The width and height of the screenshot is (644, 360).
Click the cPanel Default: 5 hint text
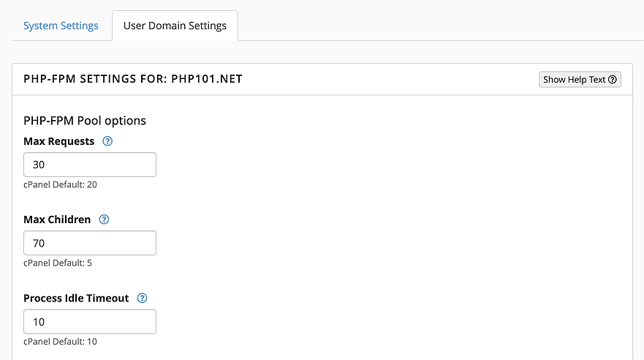(58, 263)
